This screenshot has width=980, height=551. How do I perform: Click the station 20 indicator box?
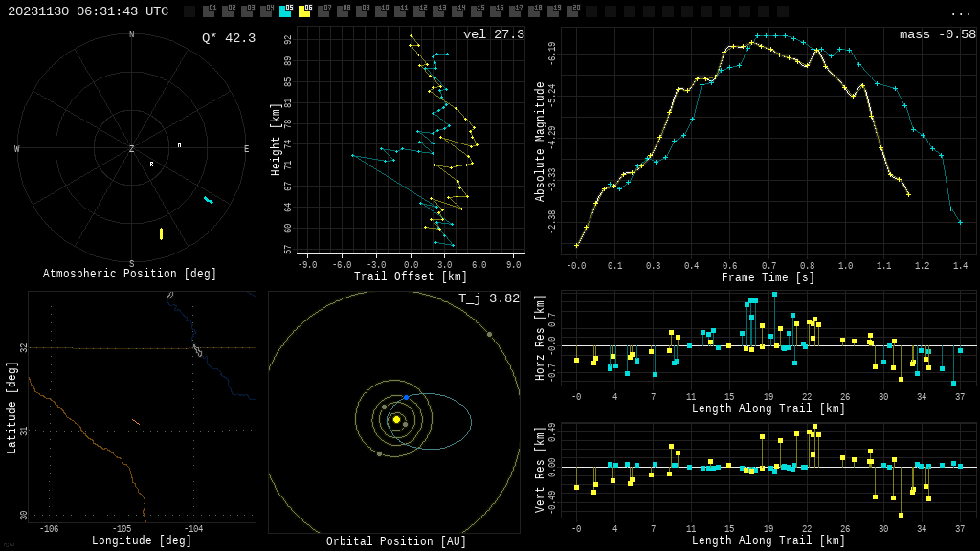pyautogui.click(x=572, y=11)
